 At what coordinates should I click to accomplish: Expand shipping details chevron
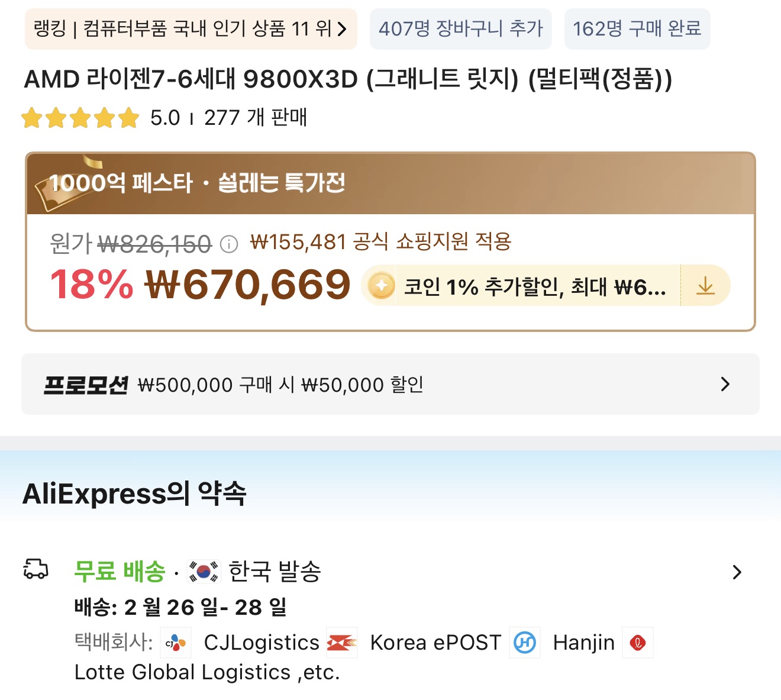point(737,572)
